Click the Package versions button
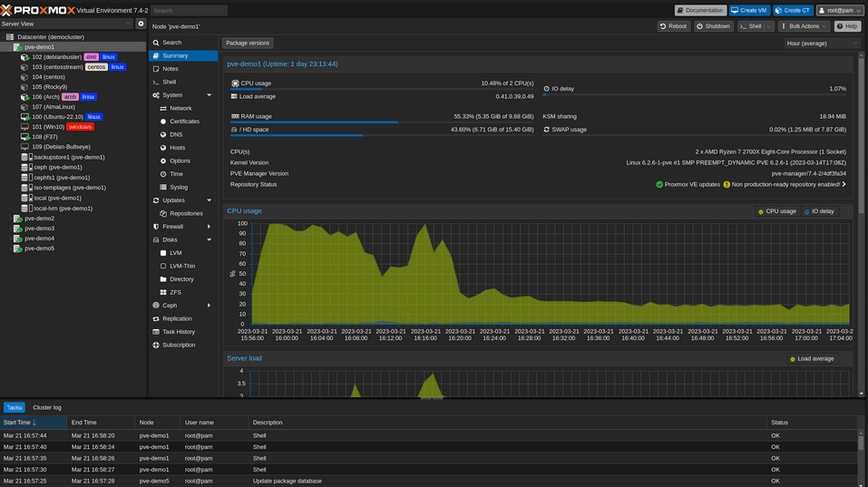 tap(248, 44)
